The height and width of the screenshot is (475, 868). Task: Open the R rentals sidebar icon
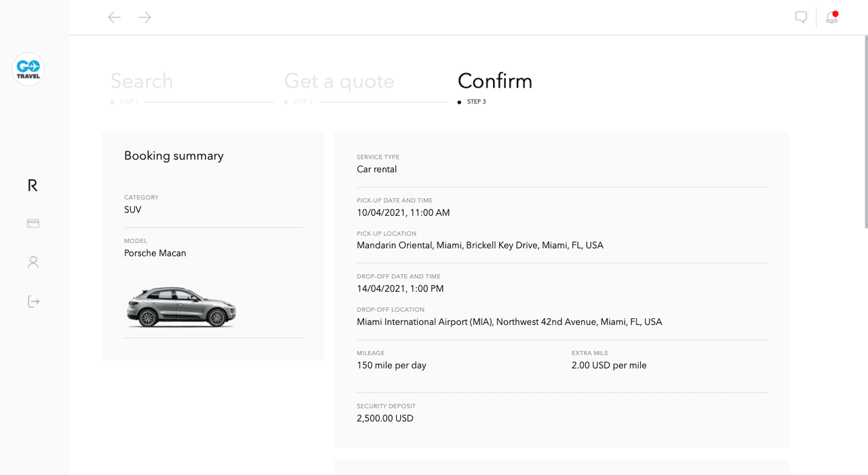(33, 185)
